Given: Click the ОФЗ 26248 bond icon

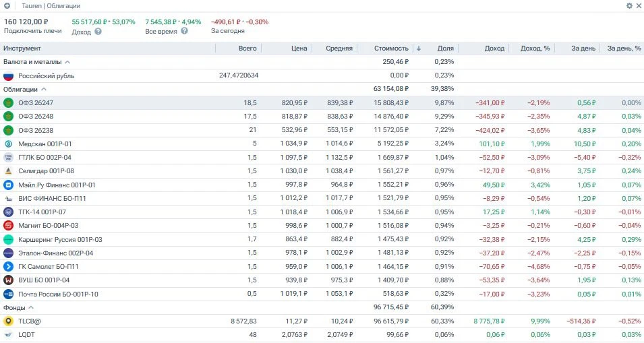Looking at the screenshot, I should pos(8,117).
